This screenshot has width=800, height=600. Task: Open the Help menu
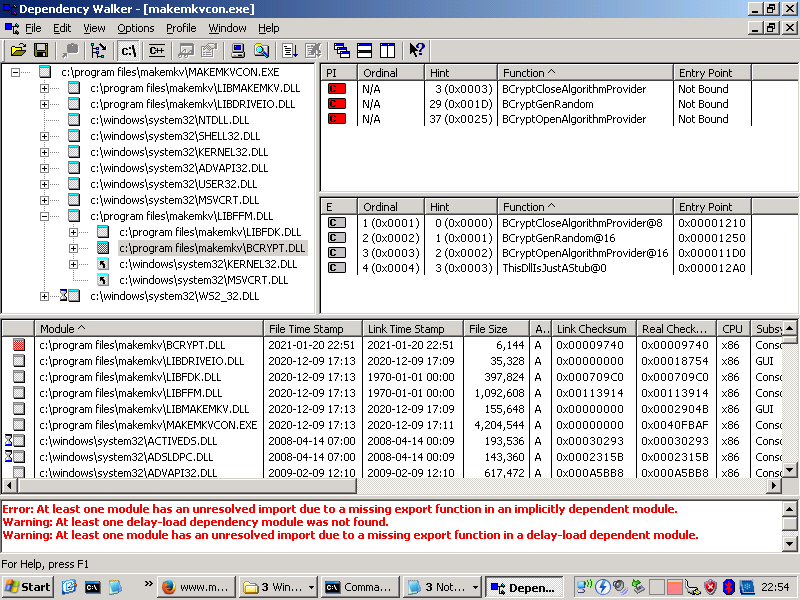[x=268, y=28]
